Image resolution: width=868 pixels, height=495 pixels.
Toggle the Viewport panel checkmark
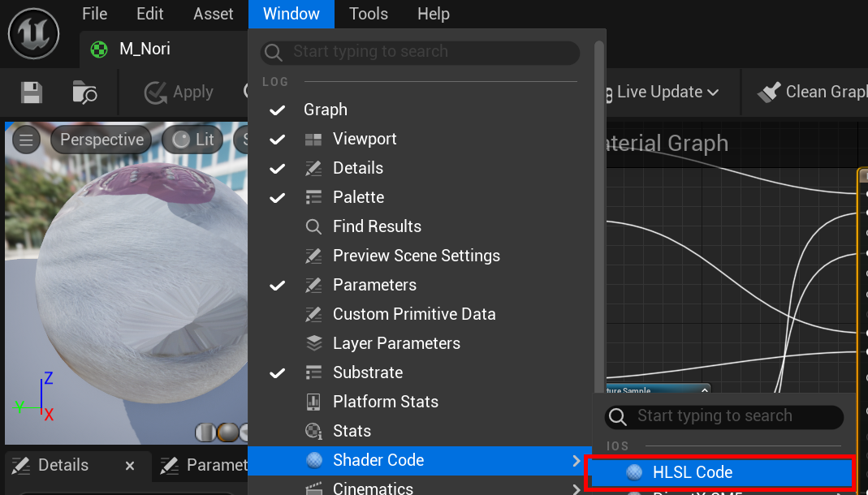point(278,139)
